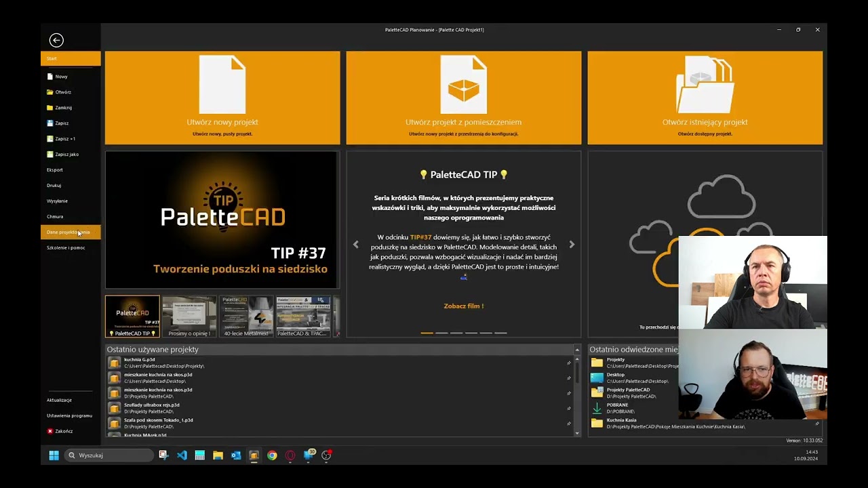Screen dimensions: 868x488
Task: Select Otwórz in the sidebar
Action: click(x=63, y=92)
